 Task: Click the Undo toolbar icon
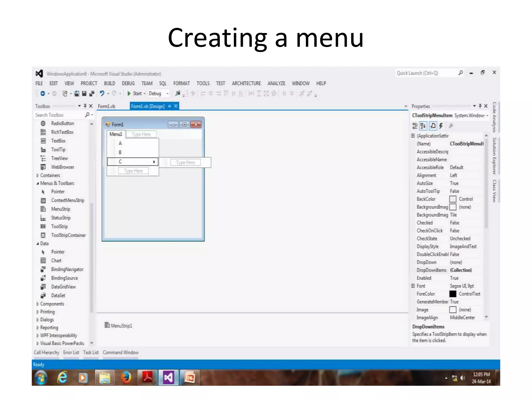[102, 93]
